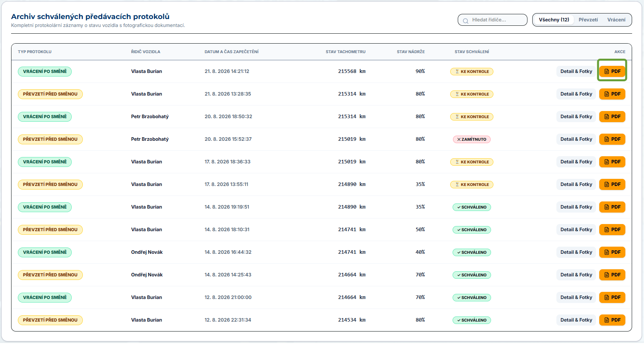Download PDF for protocol sealed 21. 8. 2026 14:21:12
The width and height of the screenshot is (644, 345).
pyautogui.click(x=612, y=71)
